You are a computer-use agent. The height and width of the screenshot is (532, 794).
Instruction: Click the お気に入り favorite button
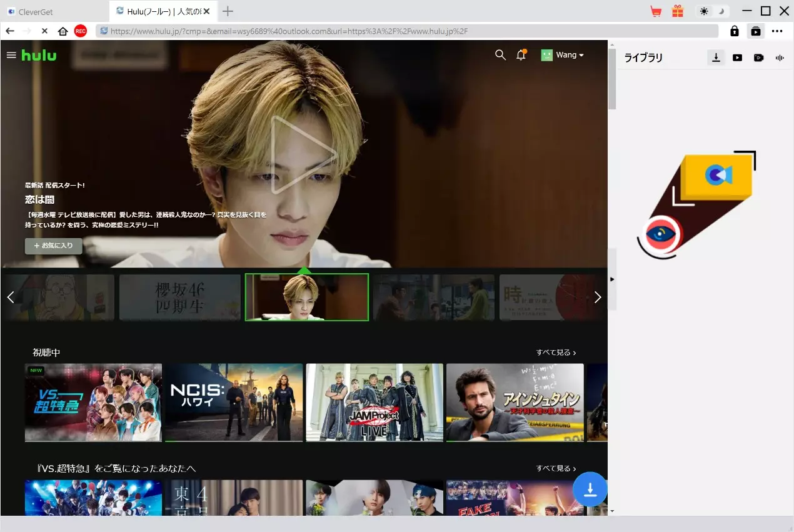(x=53, y=246)
